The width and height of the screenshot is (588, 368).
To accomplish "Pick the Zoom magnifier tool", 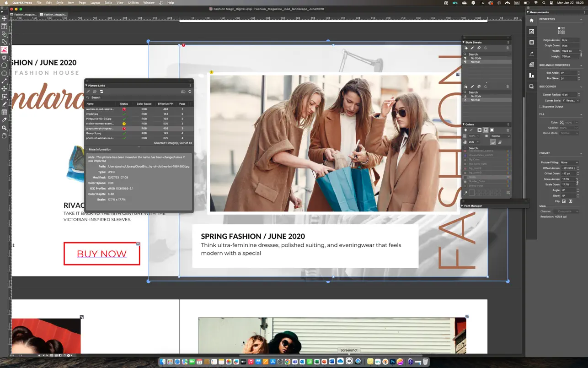I will pos(4,128).
